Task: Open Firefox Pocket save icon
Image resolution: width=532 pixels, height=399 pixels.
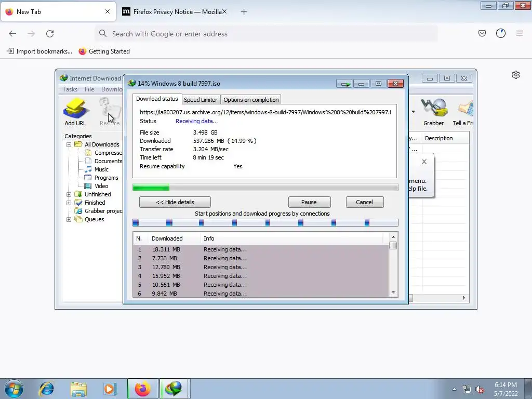Action: [x=482, y=33]
